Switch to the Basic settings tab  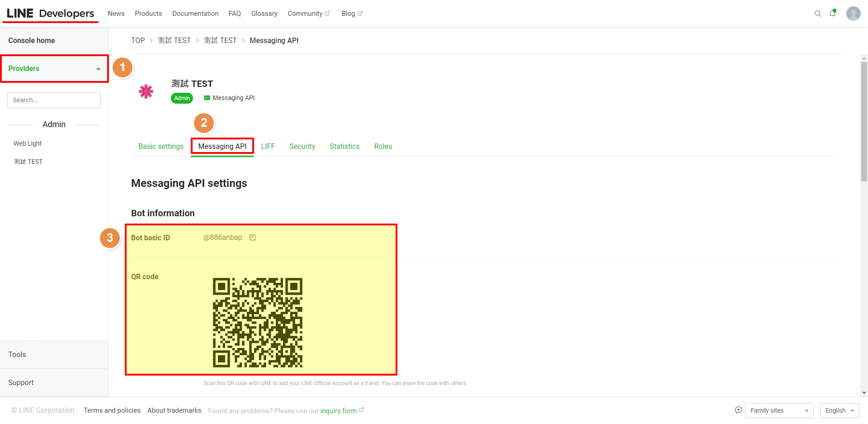[161, 147]
